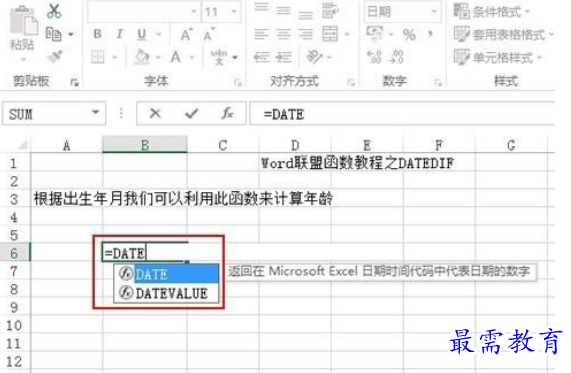This screenshot has width=571, height=373.
Task: Select column G header
Action: pyautogui.click(x=511, y=145)
